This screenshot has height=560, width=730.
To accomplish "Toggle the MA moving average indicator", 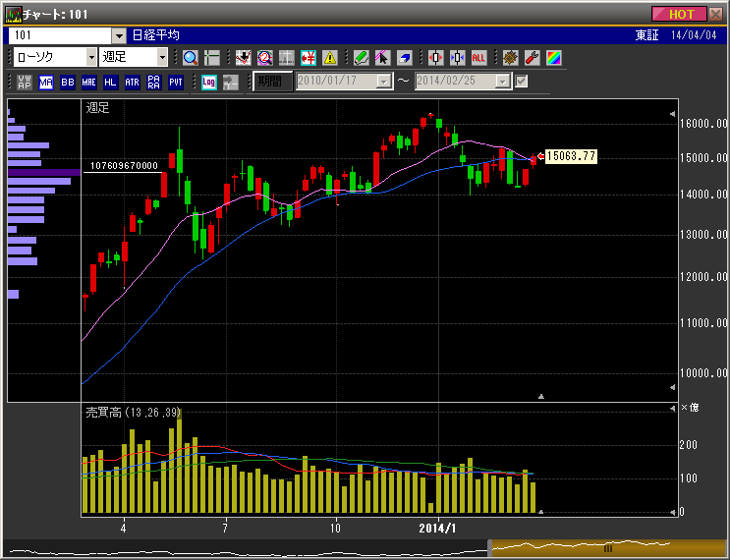I will click(46, 82).
